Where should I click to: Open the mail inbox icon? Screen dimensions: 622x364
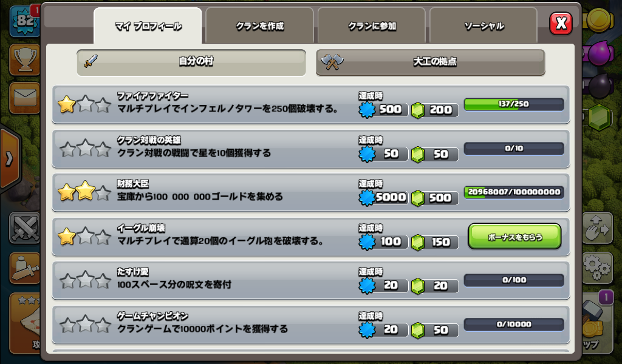(x=24, y=98)
